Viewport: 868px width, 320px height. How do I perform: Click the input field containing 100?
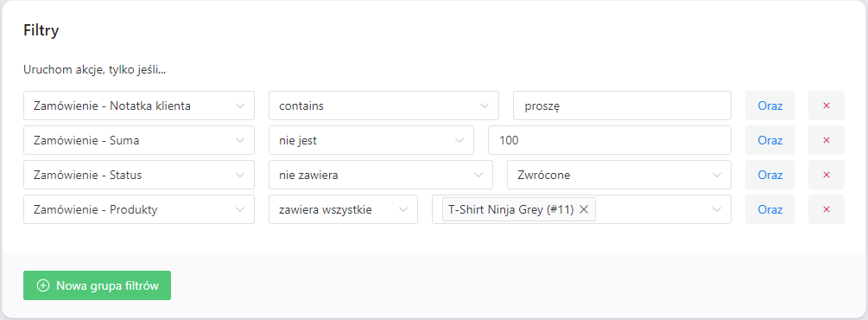click(x=610, y=140)
